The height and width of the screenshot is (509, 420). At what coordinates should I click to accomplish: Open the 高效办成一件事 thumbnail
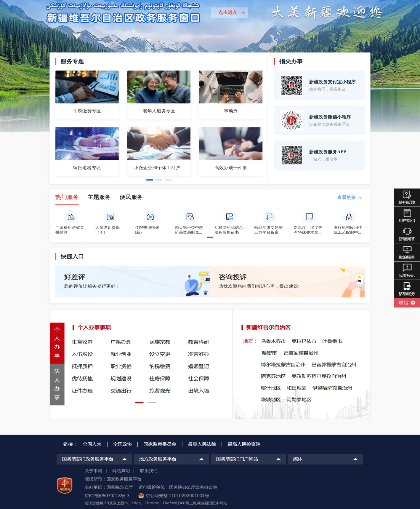point(231,144)
